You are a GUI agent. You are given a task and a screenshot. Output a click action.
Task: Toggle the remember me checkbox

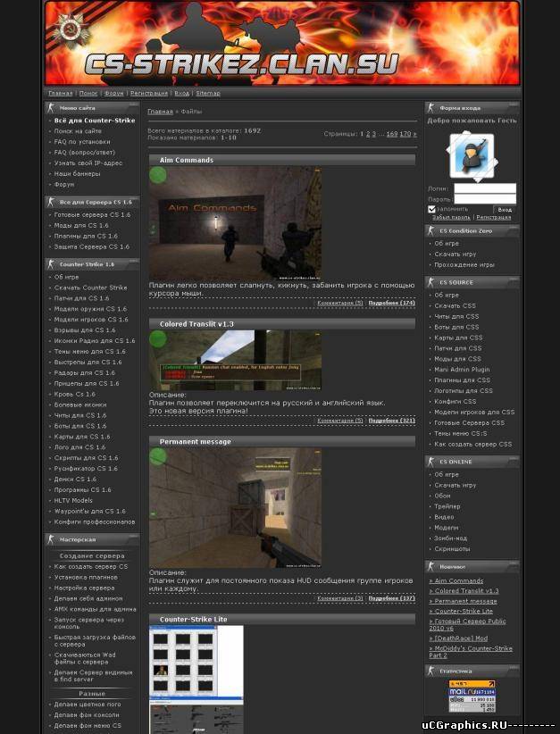pyautogui.click(x=431, y=209)
